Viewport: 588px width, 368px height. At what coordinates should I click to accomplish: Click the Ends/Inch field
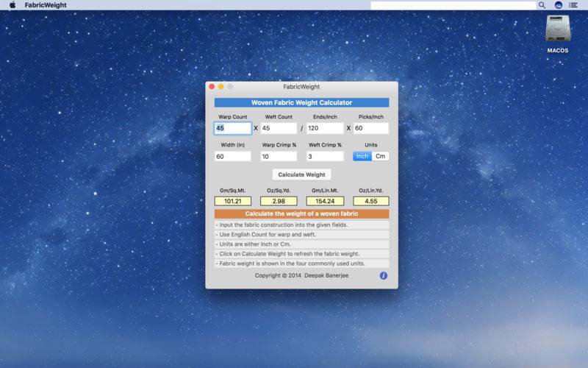pyautogui.click(x=325, y=128)
